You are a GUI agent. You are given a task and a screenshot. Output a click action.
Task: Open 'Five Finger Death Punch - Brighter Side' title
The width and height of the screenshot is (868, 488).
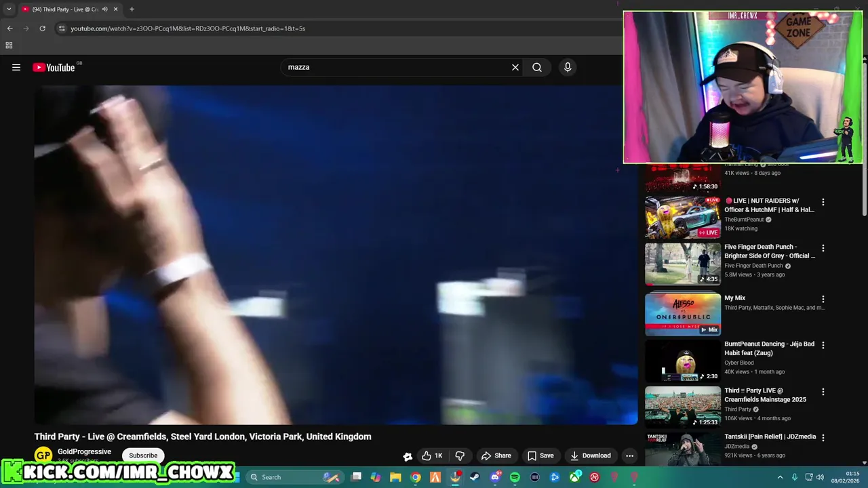tap(770, 251)
